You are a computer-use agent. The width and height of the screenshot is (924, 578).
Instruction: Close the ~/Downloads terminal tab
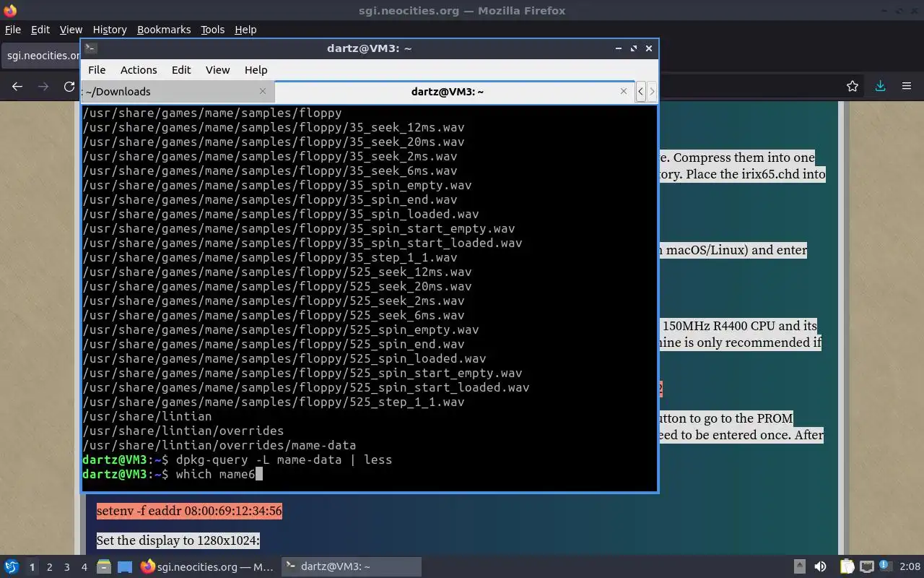[263, 91]
